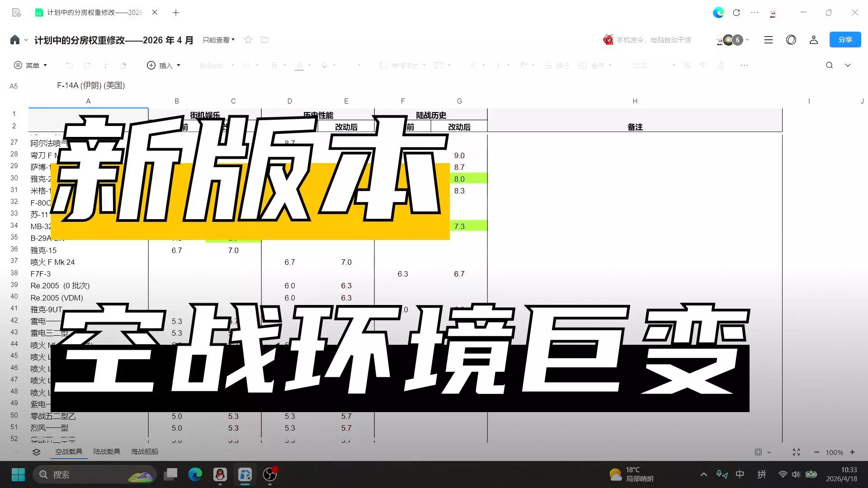Open the hamburger outline menu at top right

(x=768, y=40)
